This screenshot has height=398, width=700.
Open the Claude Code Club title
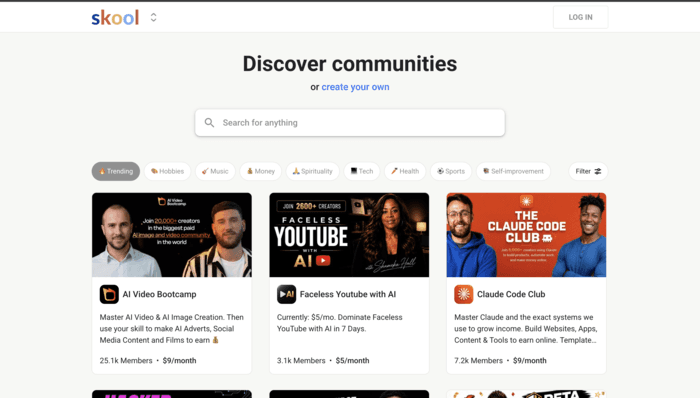[x=511, y=294]
